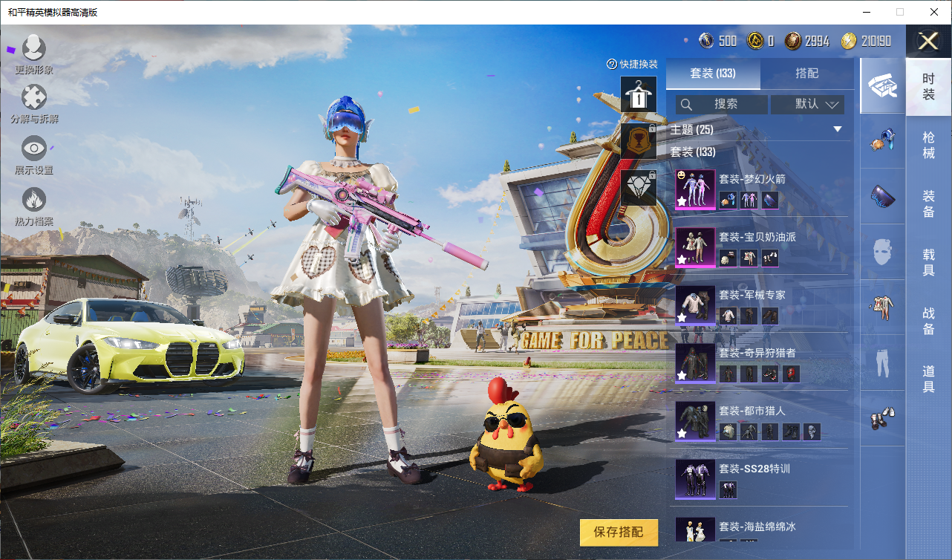Viewport: 952px width, 560px height.
Task: Select quick outfit hanger slot 1
Action: 639,94
